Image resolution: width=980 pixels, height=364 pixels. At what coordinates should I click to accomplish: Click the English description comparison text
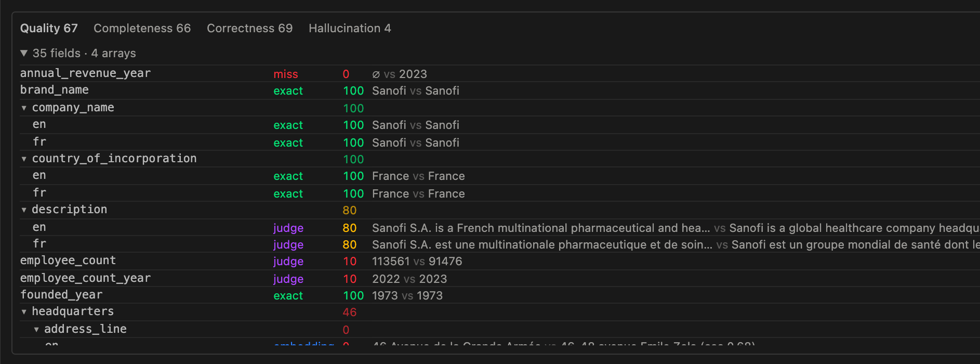point(676,228)
